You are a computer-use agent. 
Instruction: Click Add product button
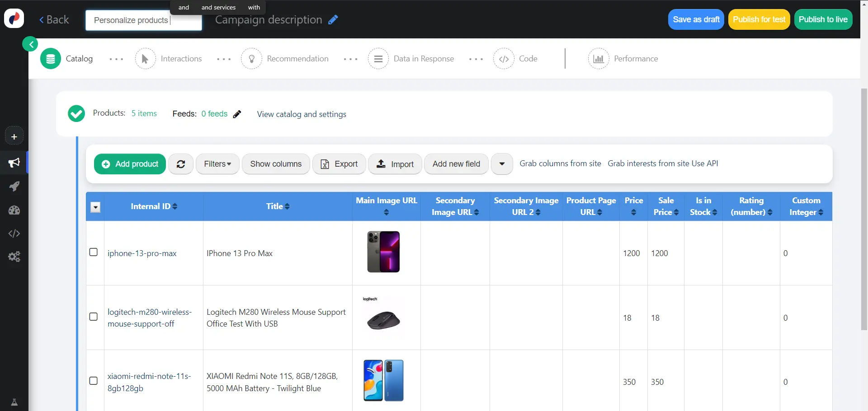click(130, 164)
